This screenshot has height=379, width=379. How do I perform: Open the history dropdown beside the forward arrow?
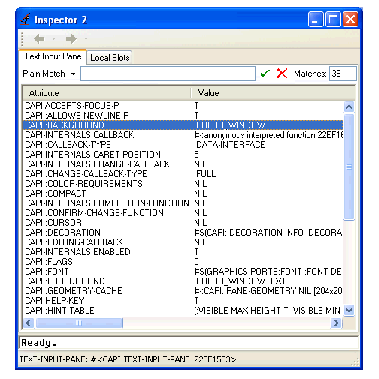click(x=85, y=39)
